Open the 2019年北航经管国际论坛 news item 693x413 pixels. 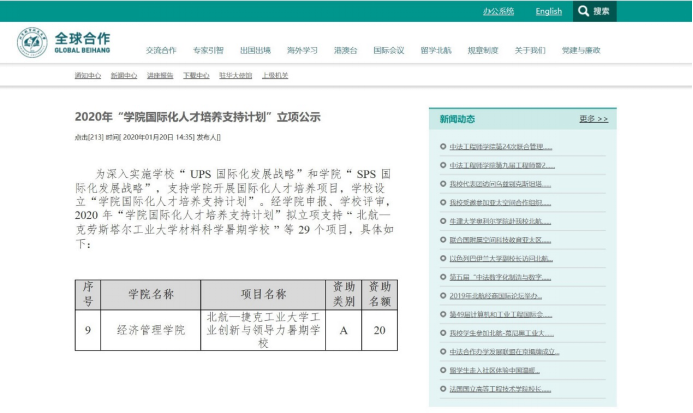click(494, 296)
